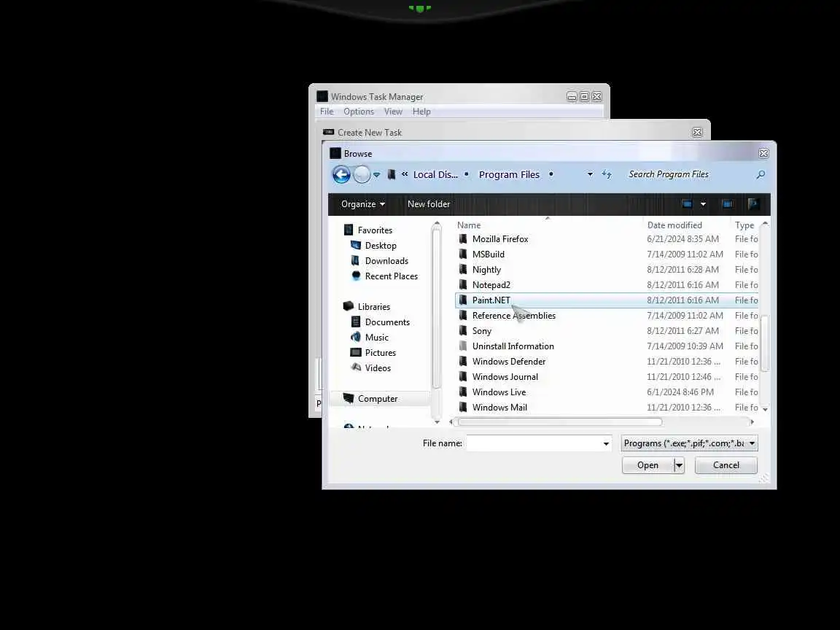Cancel the Browse dialog
This screenshot has width=840, height=630.
[726, 465]
